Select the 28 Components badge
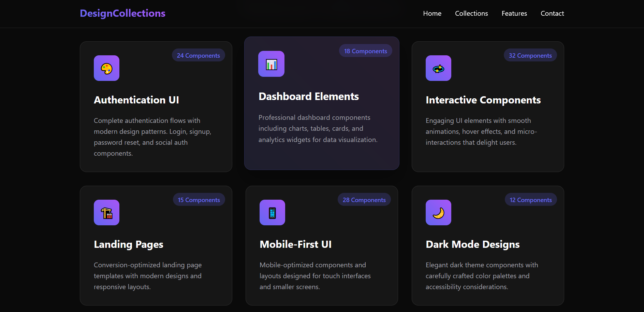 pos(364,200)
